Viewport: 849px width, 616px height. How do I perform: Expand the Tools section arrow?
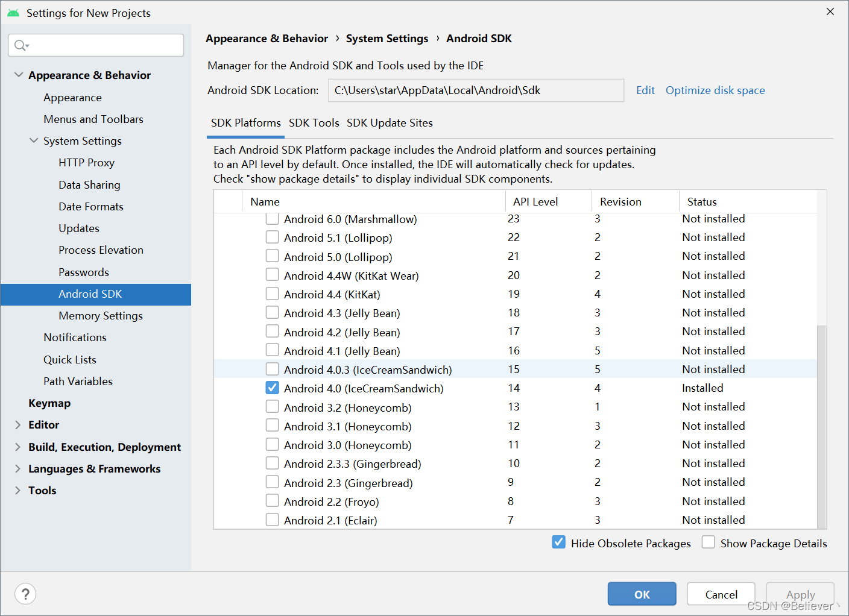[x=18, y=491]
